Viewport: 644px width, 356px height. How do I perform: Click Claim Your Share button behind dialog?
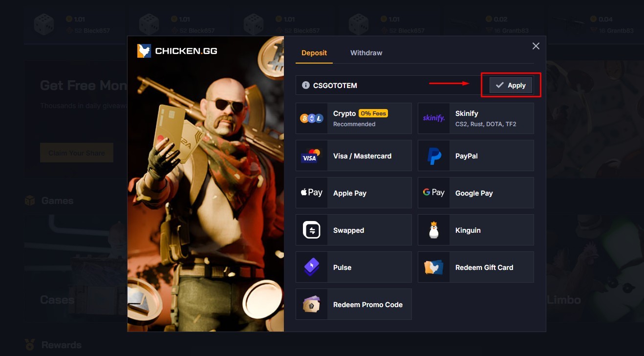(77, 153)
